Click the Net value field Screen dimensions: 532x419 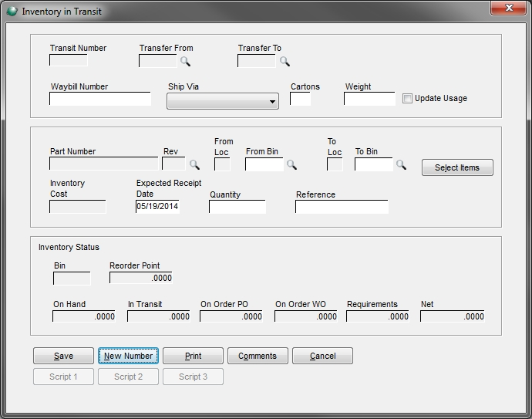click(453, 316)
